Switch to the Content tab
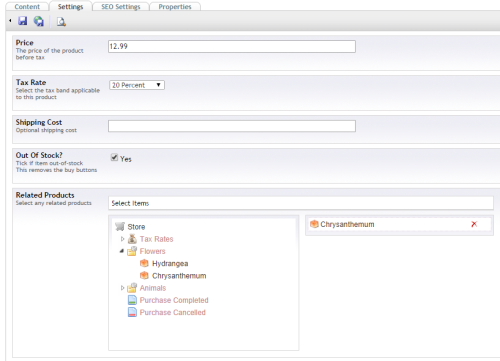 27,7
